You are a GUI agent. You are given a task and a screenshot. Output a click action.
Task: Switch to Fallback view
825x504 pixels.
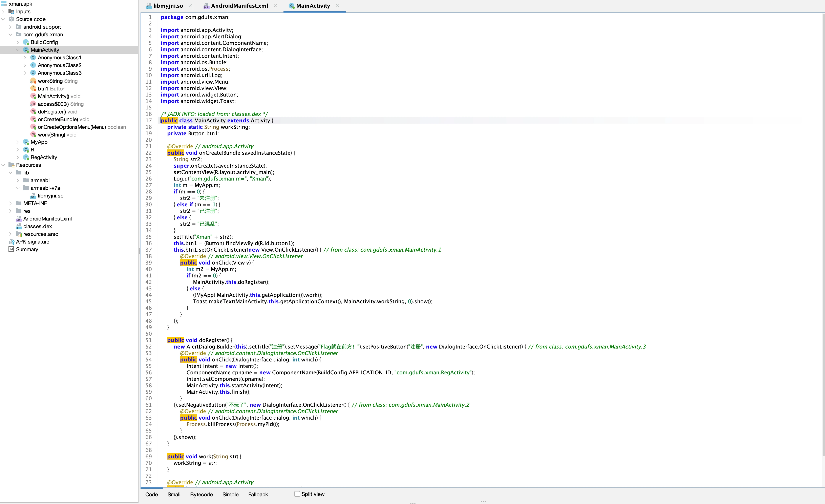coord(258,495)
